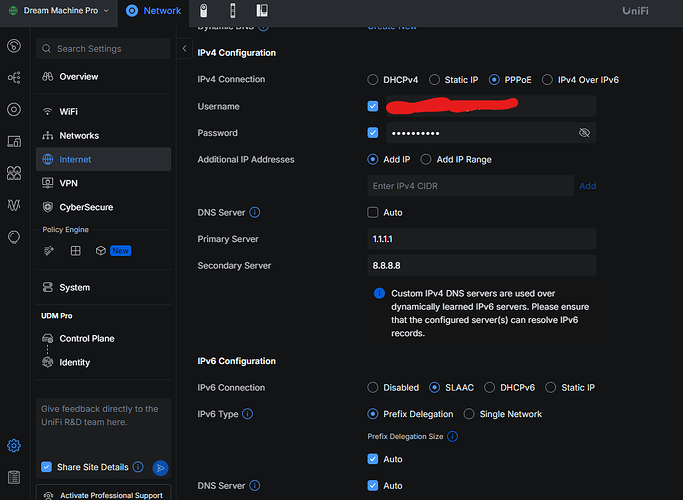The width and height of the screenshot is (683, 500).
Task: Expand the Dream Machine Pro site dropdown
Action: pyautogui.click(x=59, y=10)
